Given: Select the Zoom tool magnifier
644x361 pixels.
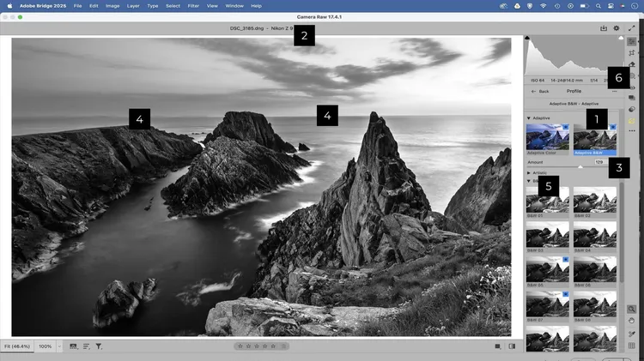Looking at the screenshot, I should 632,310.
